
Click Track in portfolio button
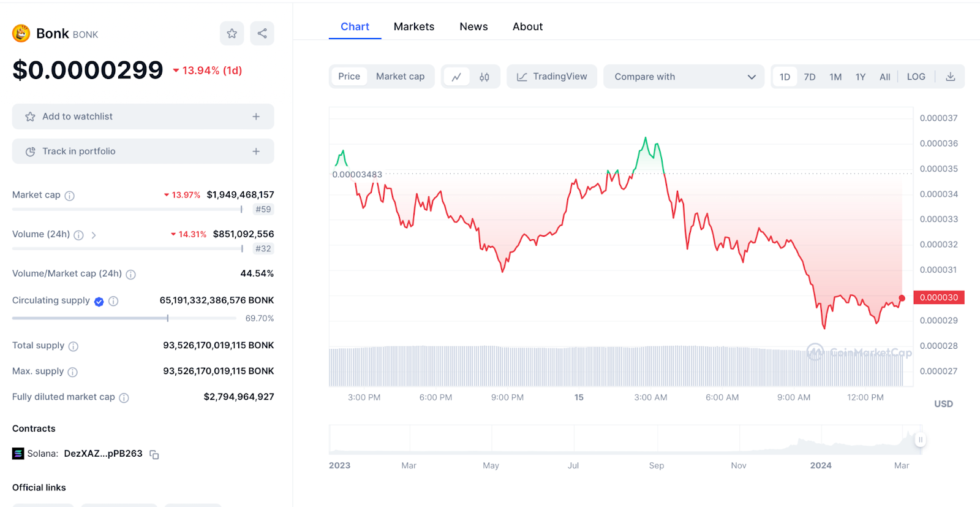143,151
